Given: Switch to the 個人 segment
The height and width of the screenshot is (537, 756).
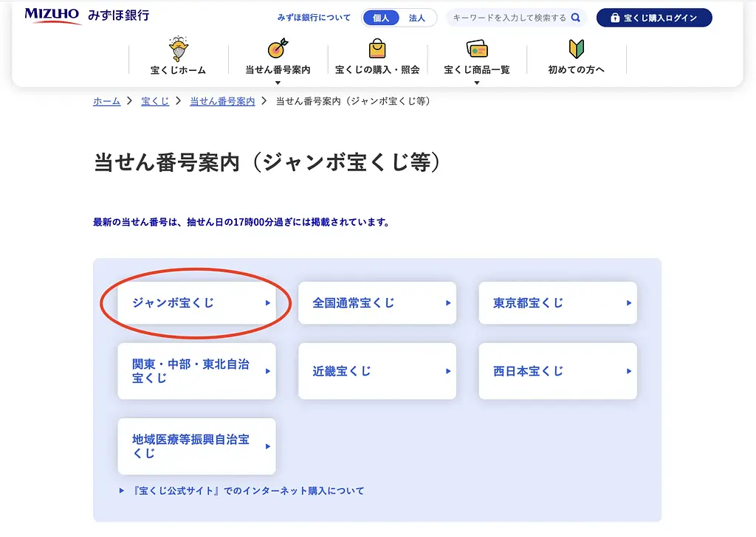Looking at the screenshot, I should (380, 16).
